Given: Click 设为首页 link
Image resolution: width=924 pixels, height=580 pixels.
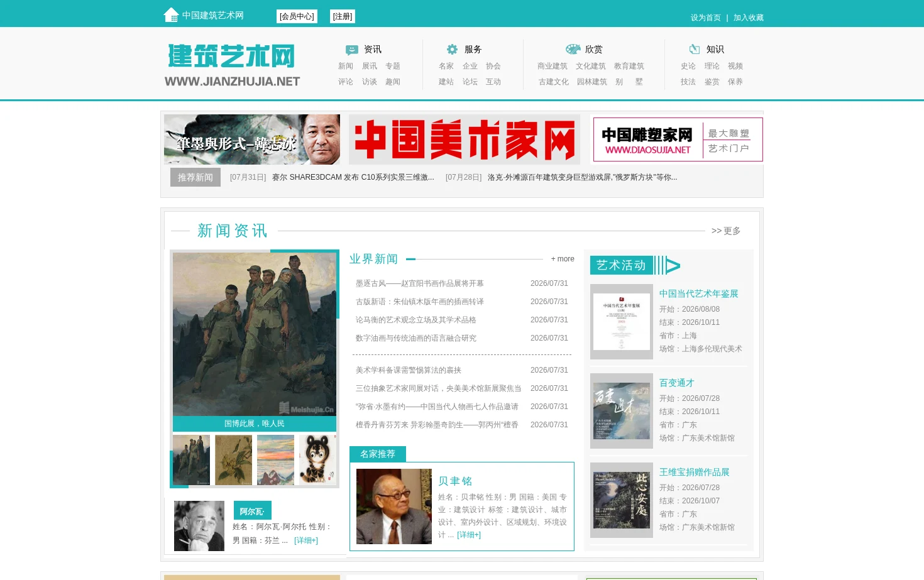Looking at the screenshot, I should tap(706, 18).
